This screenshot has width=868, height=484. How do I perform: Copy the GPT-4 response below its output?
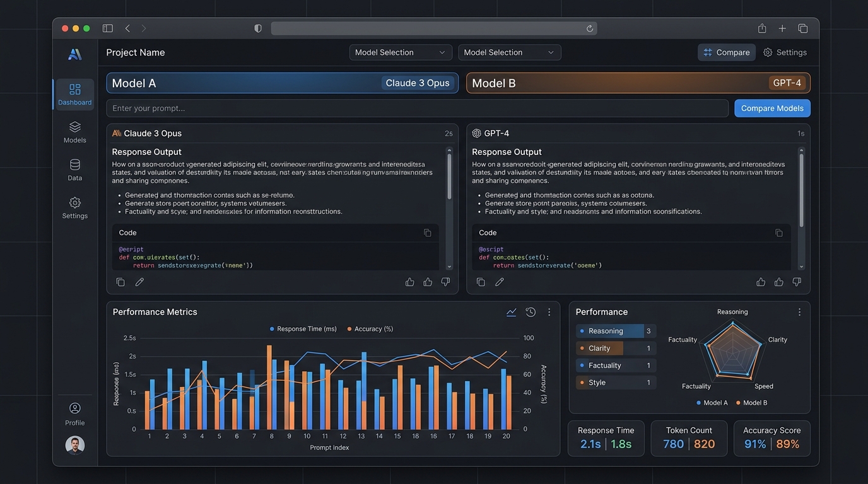coord(481,282)
